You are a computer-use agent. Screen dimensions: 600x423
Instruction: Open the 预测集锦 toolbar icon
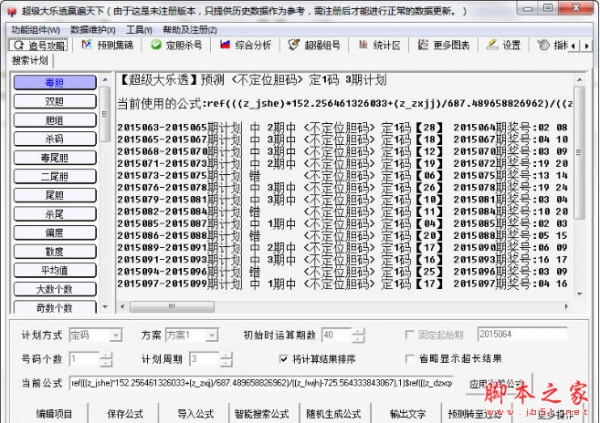coord(87,45)
